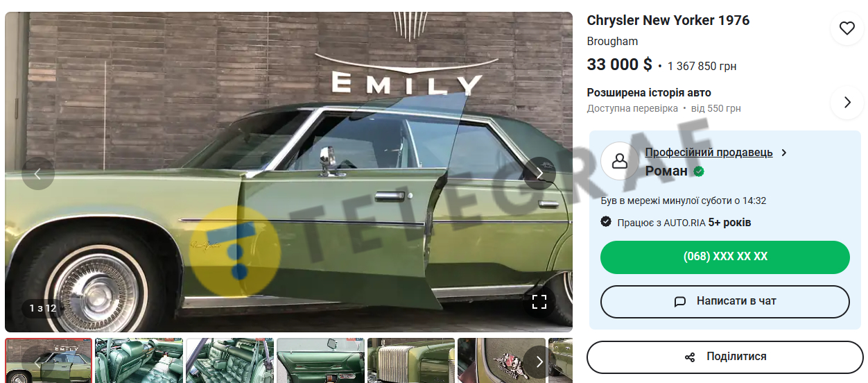Expand the Розширена історія авто arrow
This screenshot has height=383, width=868.
point(847,102)
